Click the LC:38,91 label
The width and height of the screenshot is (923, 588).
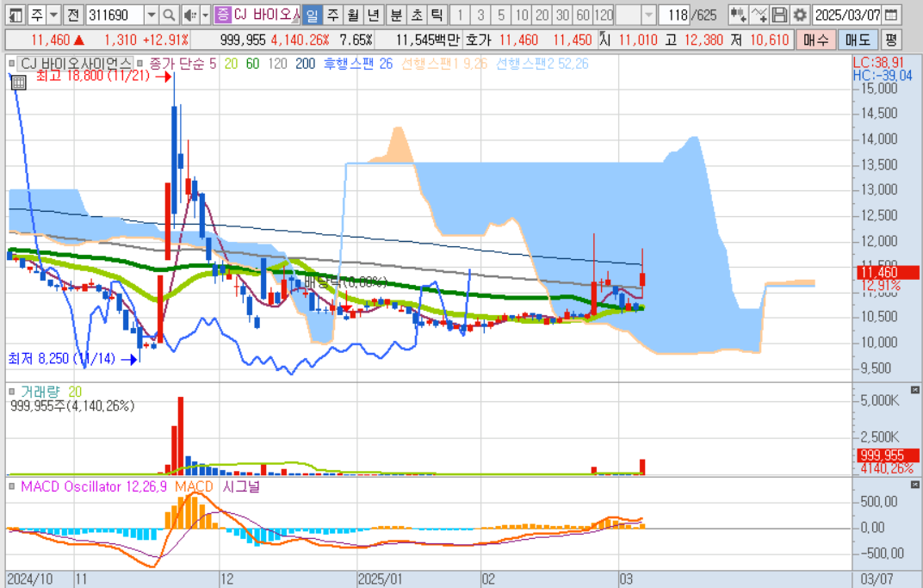(878, 62)
